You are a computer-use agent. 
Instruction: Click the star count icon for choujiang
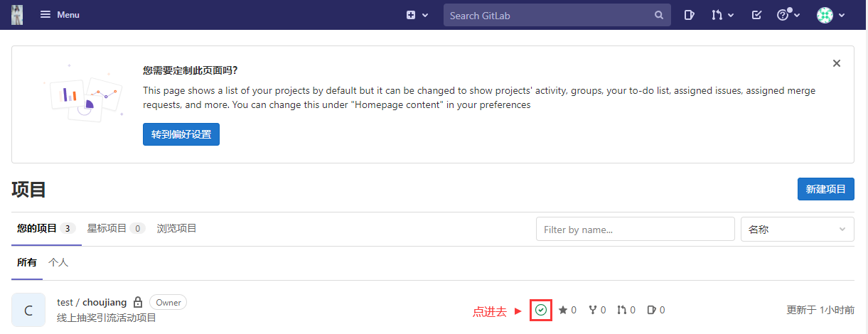(x=563, y=310)
